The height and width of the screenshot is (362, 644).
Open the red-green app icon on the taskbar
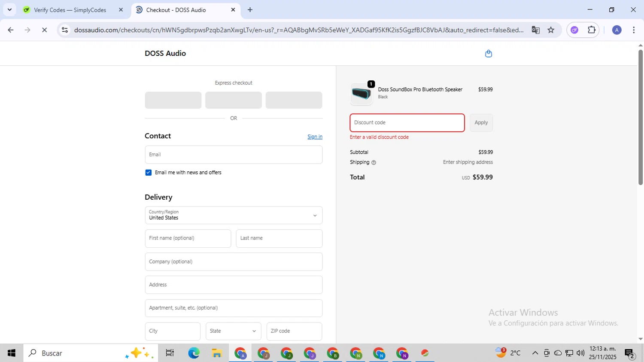[x=425, y=353]
